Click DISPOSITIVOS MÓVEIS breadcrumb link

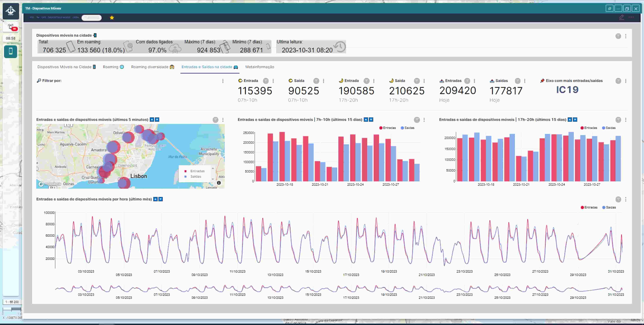[x=59, y=17]
